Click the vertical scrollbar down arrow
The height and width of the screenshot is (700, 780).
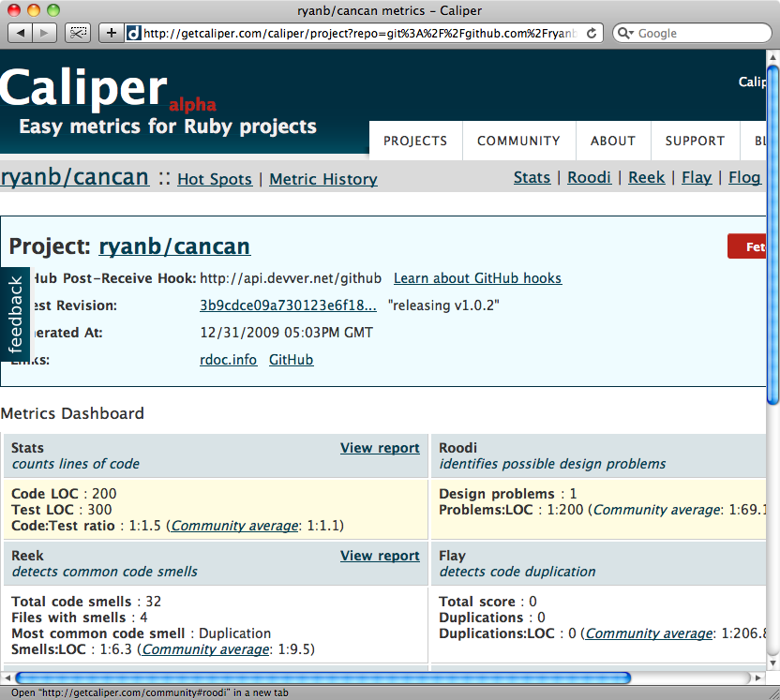pyautogui.click(x=773, y=663)
